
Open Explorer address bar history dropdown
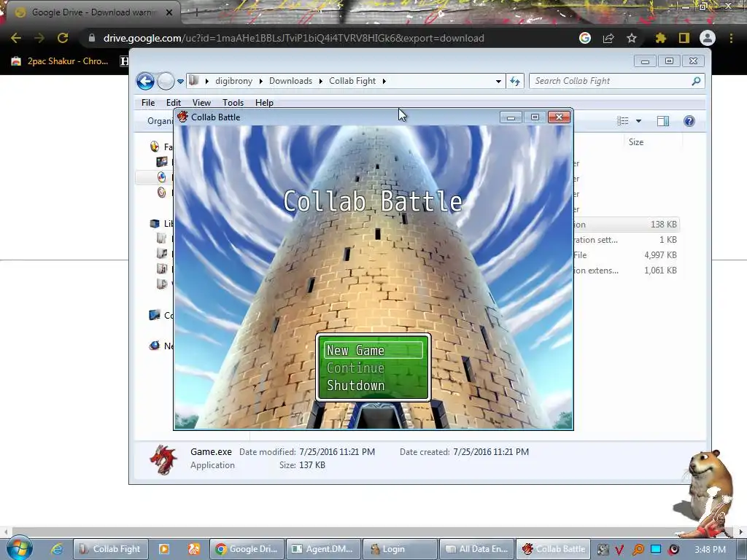click(498, 81)
